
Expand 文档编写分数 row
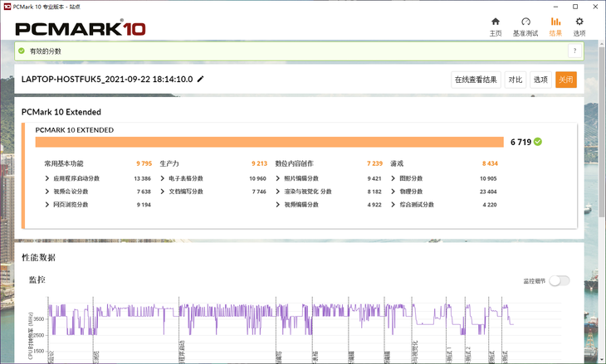163,192
